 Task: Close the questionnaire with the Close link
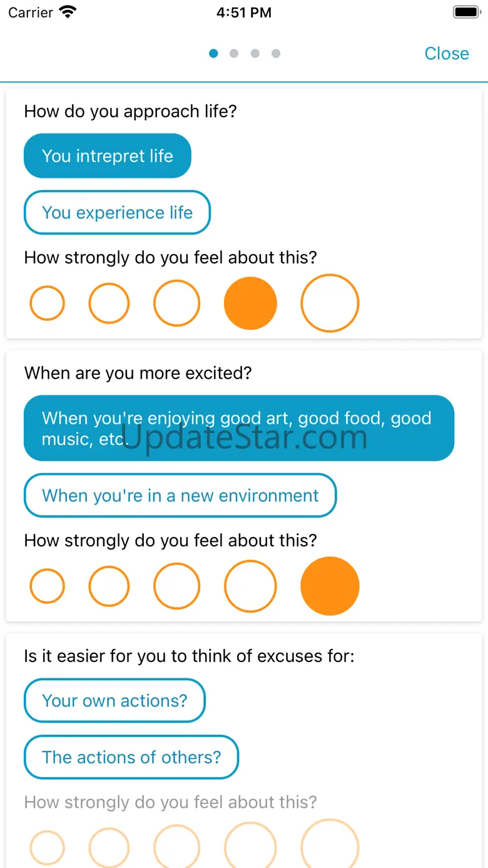pos(446,54)
